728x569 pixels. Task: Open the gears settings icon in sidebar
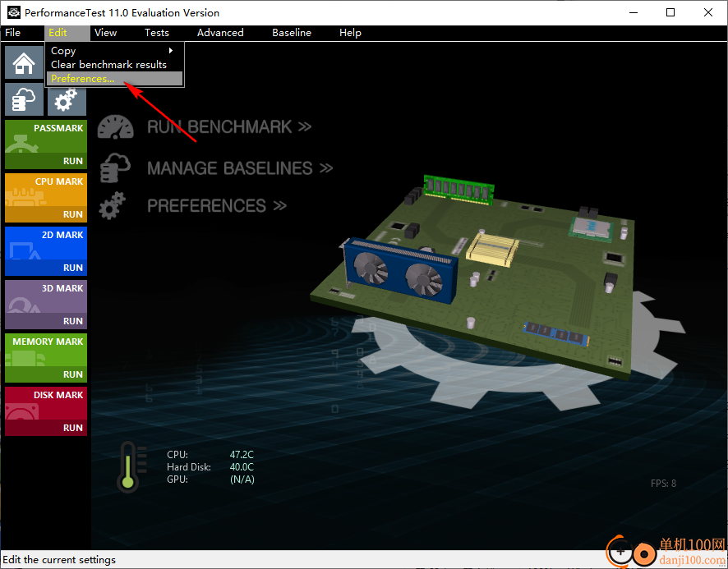(67, 101)
